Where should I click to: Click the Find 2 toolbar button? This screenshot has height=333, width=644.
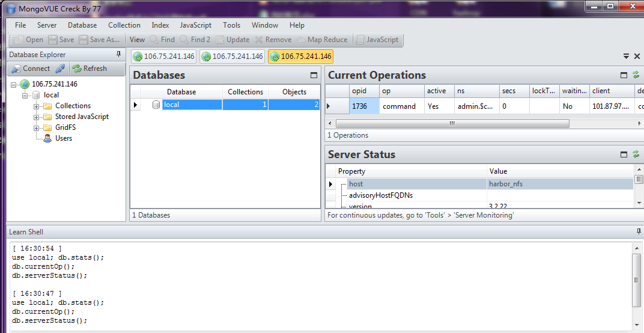point(195,40)
